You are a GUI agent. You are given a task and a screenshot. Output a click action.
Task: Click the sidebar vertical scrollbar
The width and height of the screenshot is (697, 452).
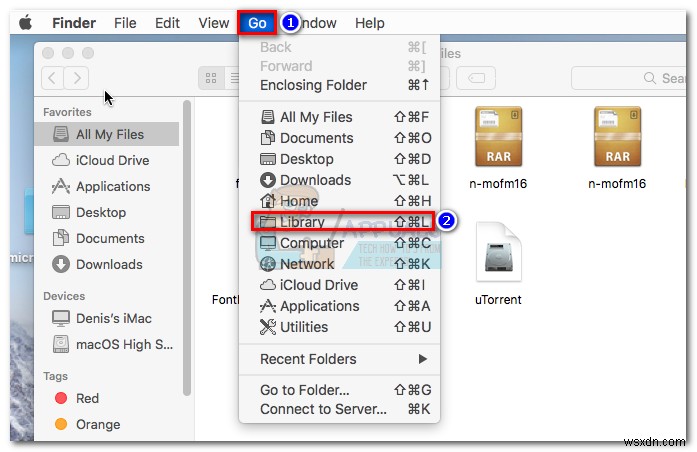[187, 248]
